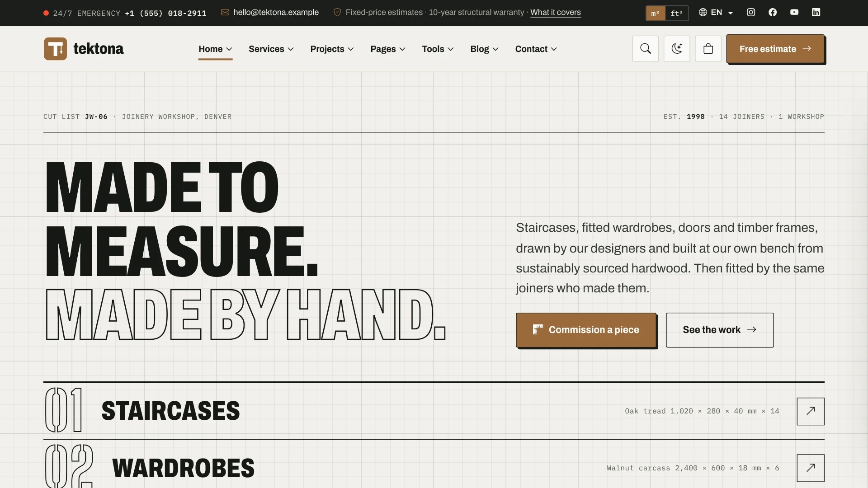Screen dimensions: 868x488
Task: Call the emergency number +1 (555) 018-2911
Action: click(165, 14)
